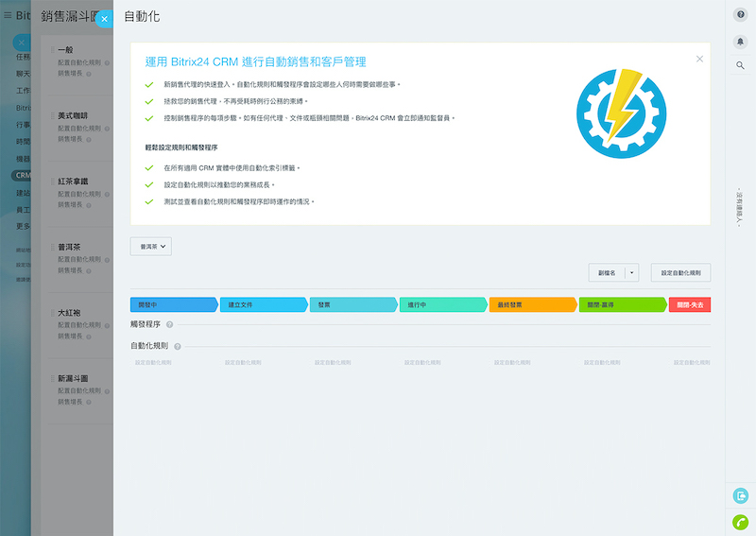Grab the drag handle of 一般 funnel
The image size is (756, 536).
(53, 50)
